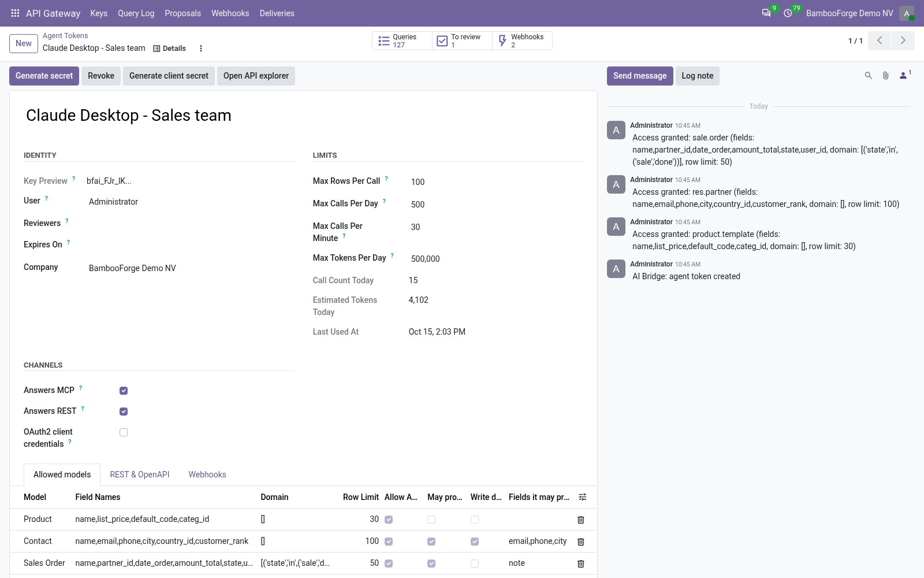
Task: Click the Log note button
Action: tap(697, 76)
